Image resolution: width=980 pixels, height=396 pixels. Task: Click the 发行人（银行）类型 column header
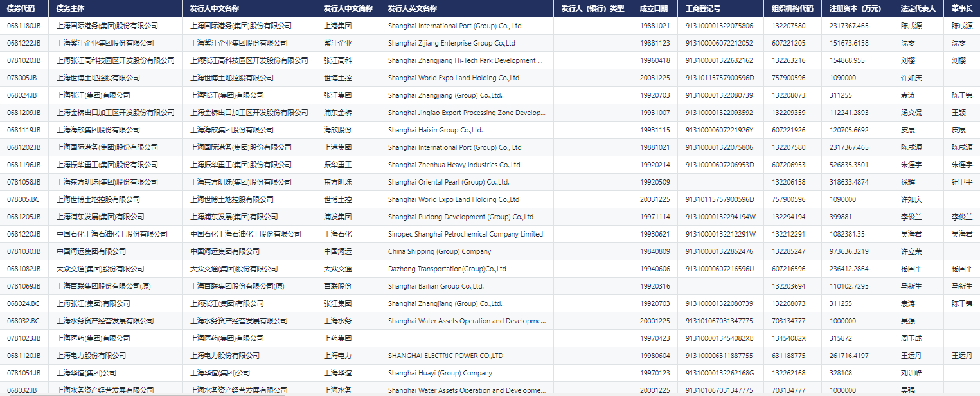pyautogui.click(x=592, y=8)
